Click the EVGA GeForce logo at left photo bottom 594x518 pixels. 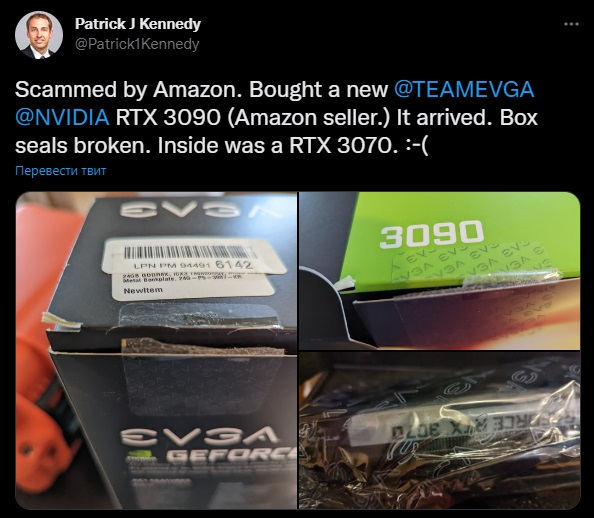208,443
